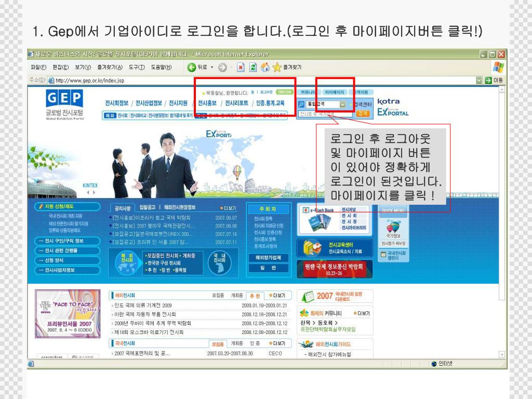This screenshot has width=532, height=399.
Task: Switch to the 입찰공고 tab
Action: (x=147, y=207)
